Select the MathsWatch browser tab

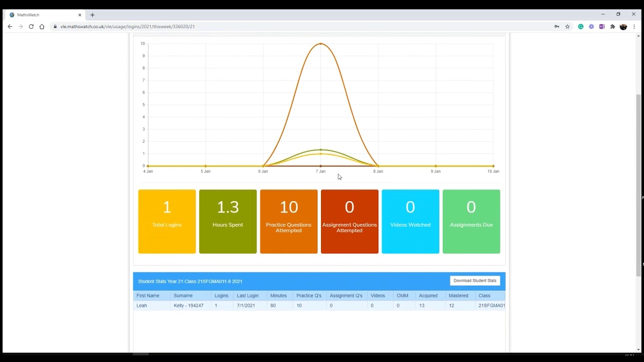(44, 15)
